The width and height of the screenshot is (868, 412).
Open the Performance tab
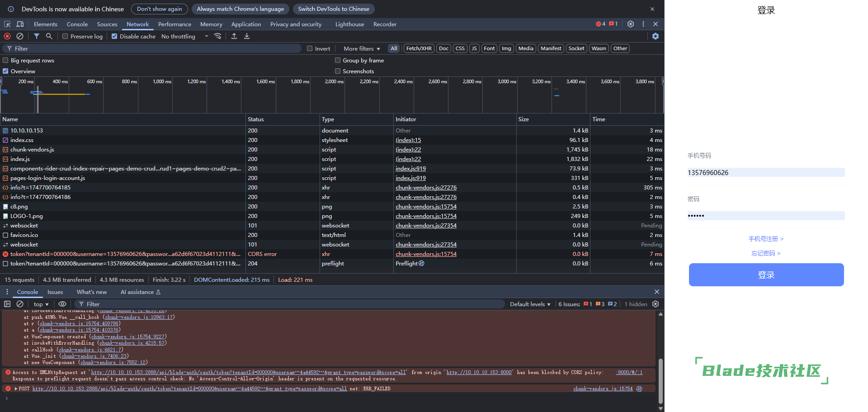175,24
